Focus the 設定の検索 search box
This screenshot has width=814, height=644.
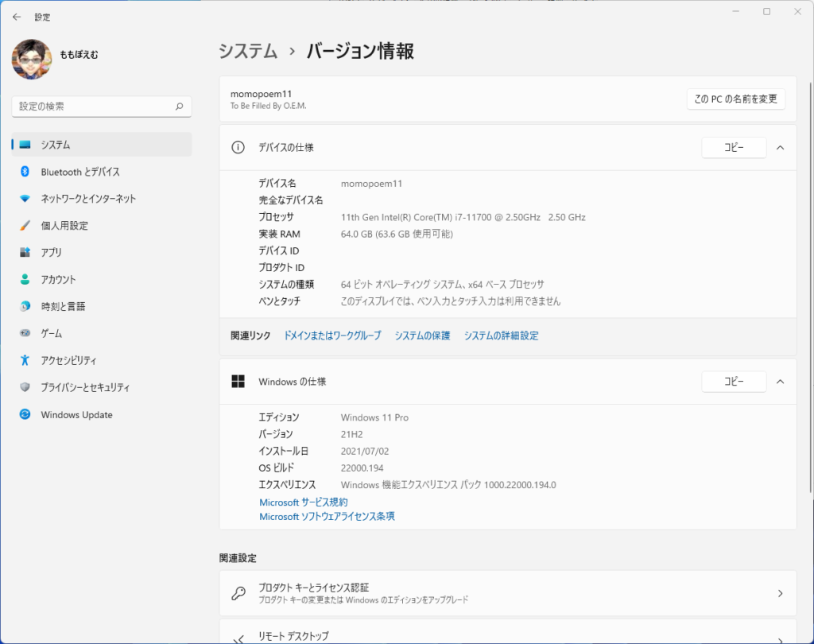click(101, 107)
